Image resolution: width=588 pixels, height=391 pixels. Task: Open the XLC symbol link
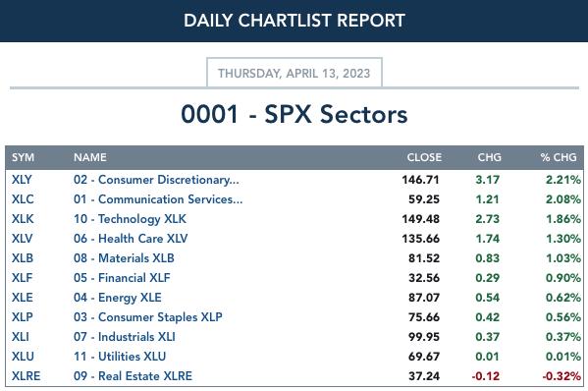23,199
